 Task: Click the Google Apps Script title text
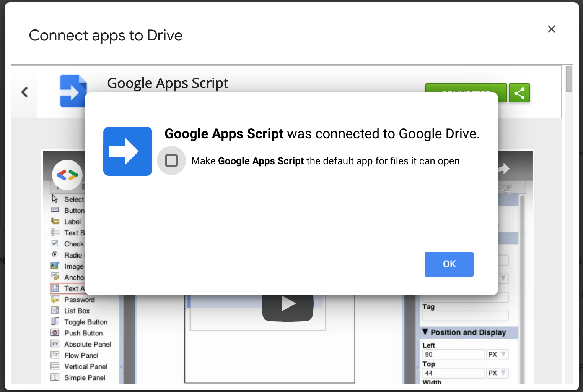click(x=168, y=83)
